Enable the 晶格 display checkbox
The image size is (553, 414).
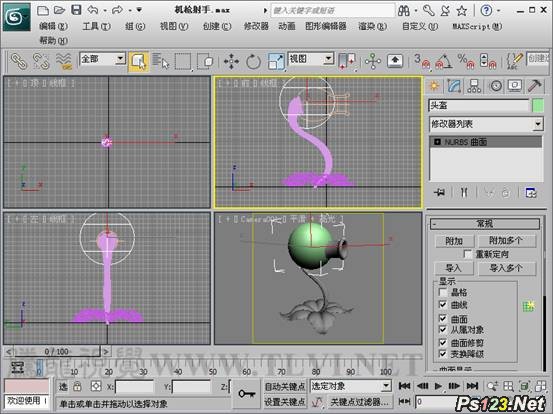tap(443, 292)
